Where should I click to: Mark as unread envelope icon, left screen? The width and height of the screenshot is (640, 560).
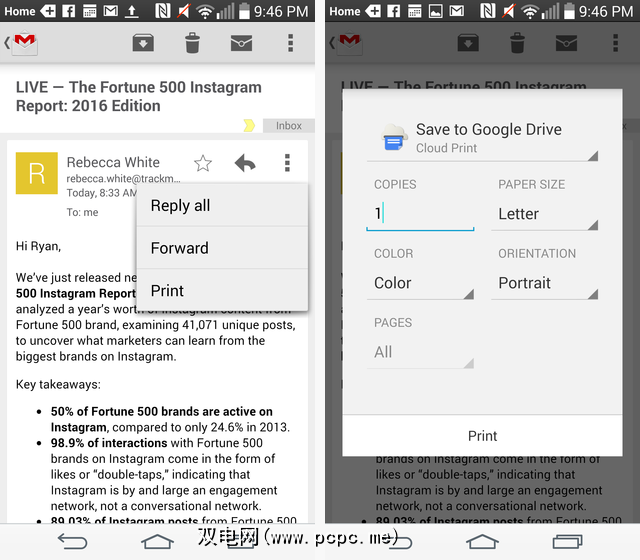click(241, 43)
